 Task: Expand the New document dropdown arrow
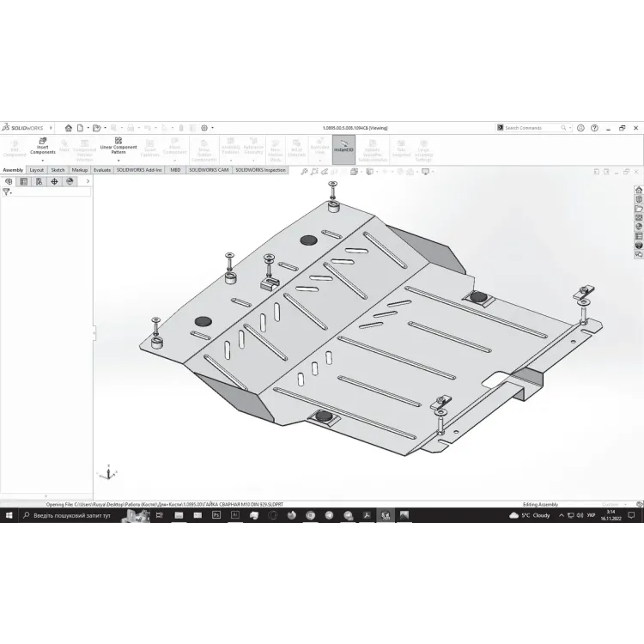88,128
